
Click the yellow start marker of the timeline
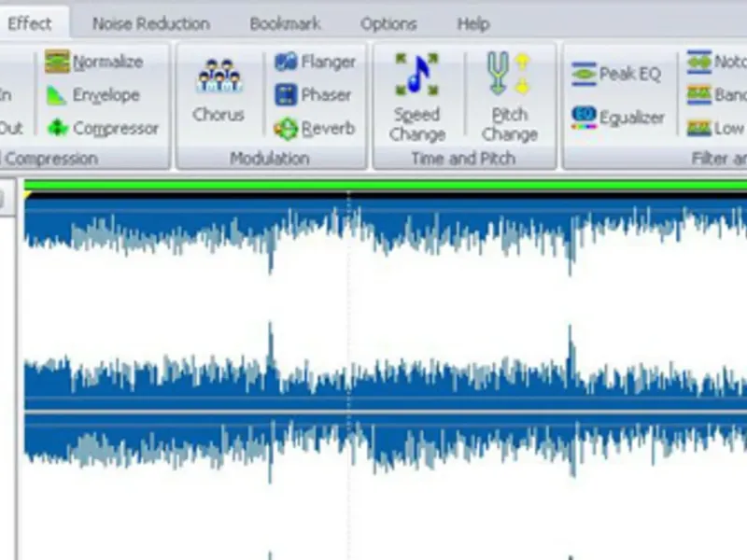click(x=27, y=195)
